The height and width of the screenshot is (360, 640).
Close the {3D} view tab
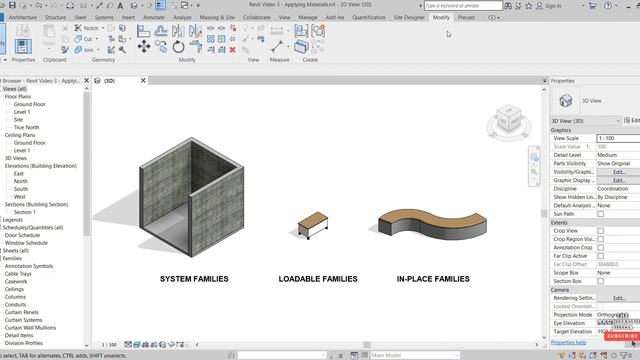[x=143, y=80]
